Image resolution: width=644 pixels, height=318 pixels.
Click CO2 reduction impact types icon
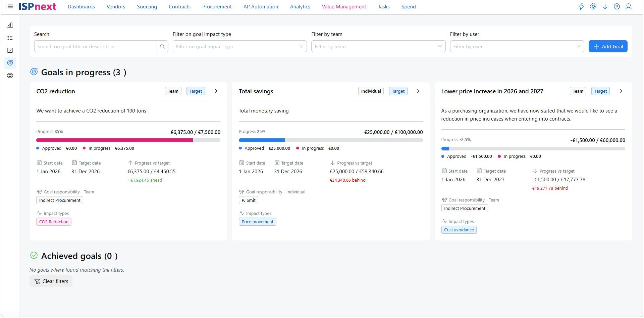39,213
